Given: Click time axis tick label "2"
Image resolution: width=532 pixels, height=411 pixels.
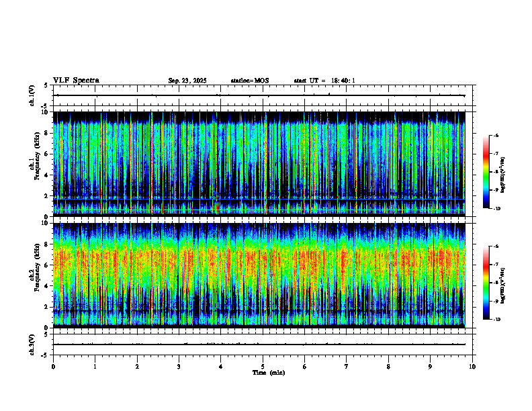Looking at the screenshot, I should (137, 367).
